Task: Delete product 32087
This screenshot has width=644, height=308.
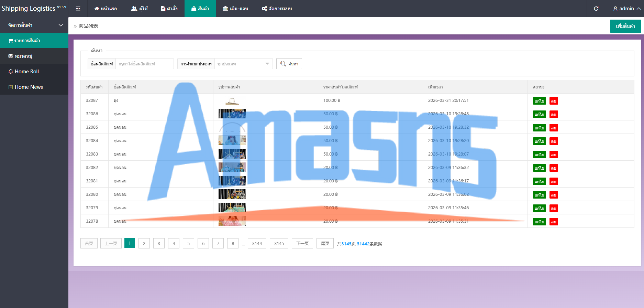Action: click(x=554, y=101)
